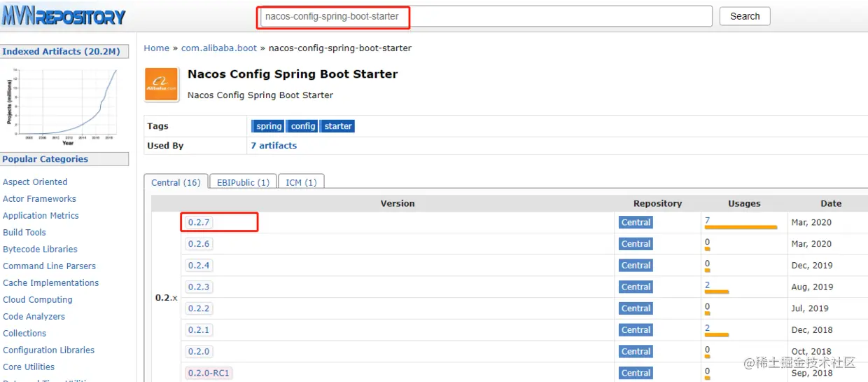The height and width of the screenshot is (382, 868).
Task: Click the starter tag
Action: pyautogui.click(x=338, y=126)
